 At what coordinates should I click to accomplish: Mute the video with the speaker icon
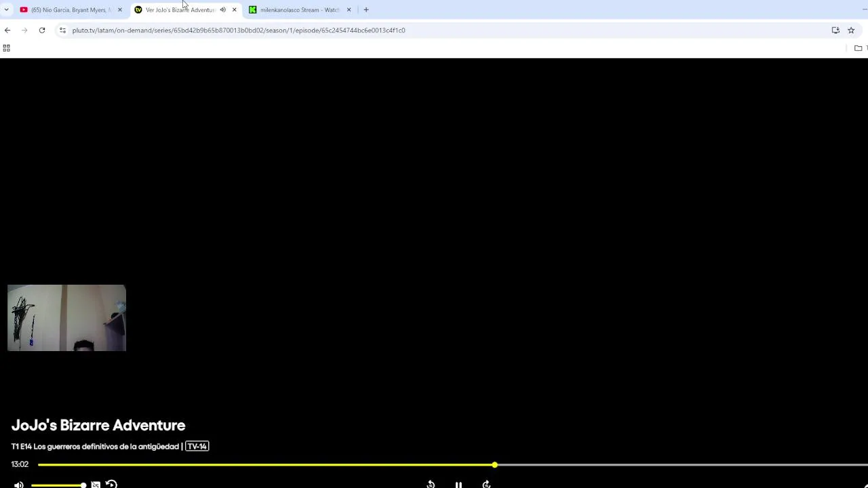coord(18,485)
